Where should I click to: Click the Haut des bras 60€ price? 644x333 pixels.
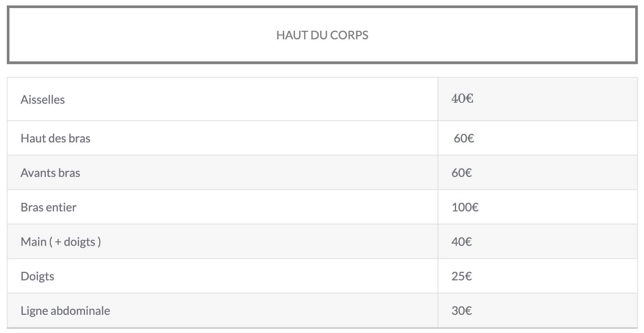464,138
